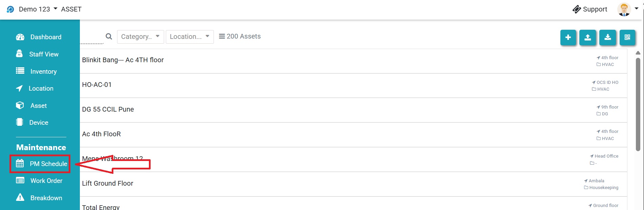Click the asset search input field
Screen dimensions: 644x210
coord(91,38)
